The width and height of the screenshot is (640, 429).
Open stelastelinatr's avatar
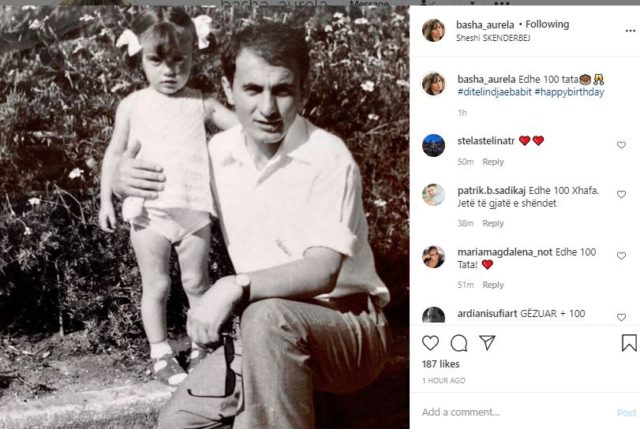click(433, 145)
